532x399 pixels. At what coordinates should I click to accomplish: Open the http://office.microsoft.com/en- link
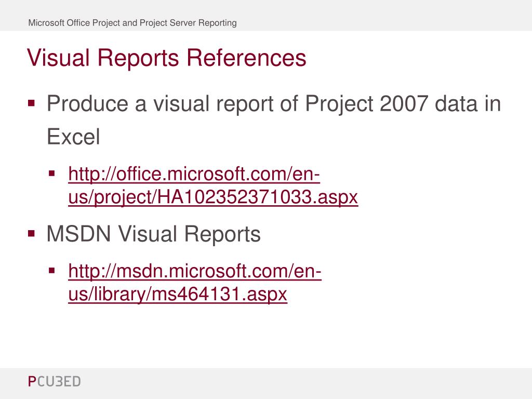[x=194, y=174]
